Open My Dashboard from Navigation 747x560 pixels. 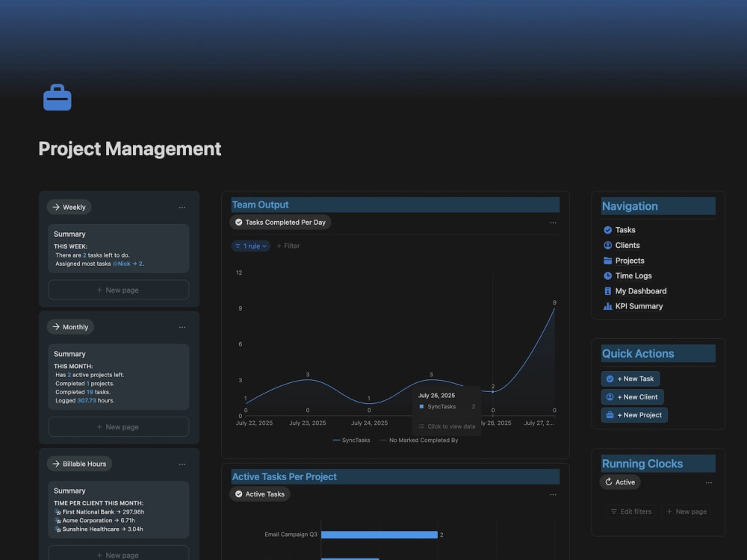[641, 291]
